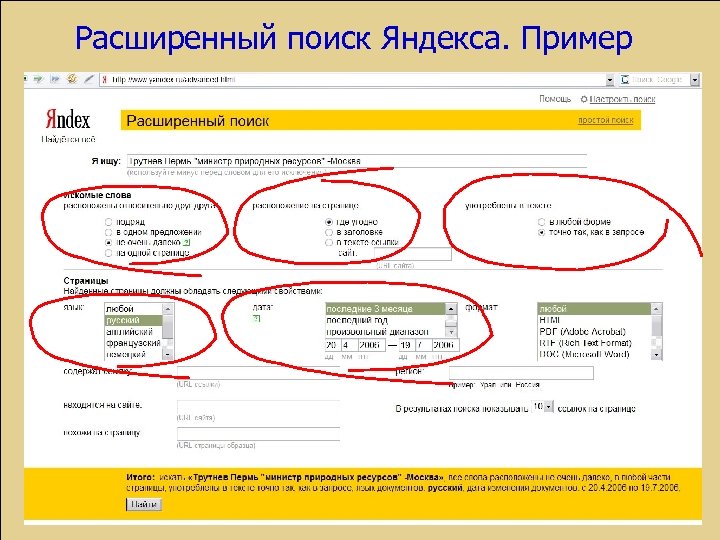Click green help icon under 'дата' label
The width and height of the screenshot is (720, 540).
click(x=256, y=318)
